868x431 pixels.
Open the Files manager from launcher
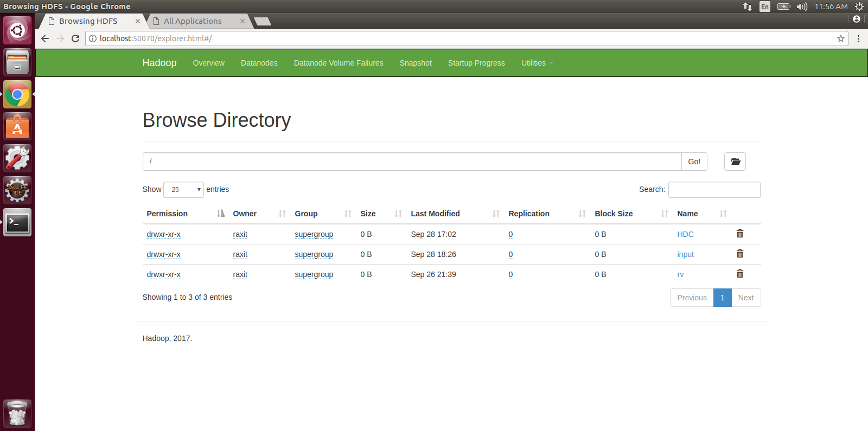(17, 62)
